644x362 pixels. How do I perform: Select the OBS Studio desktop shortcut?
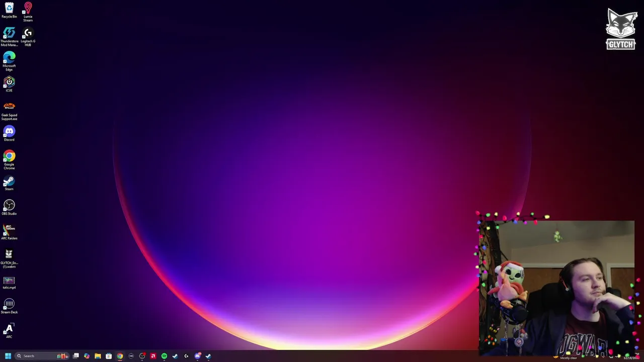coord(9,207)
